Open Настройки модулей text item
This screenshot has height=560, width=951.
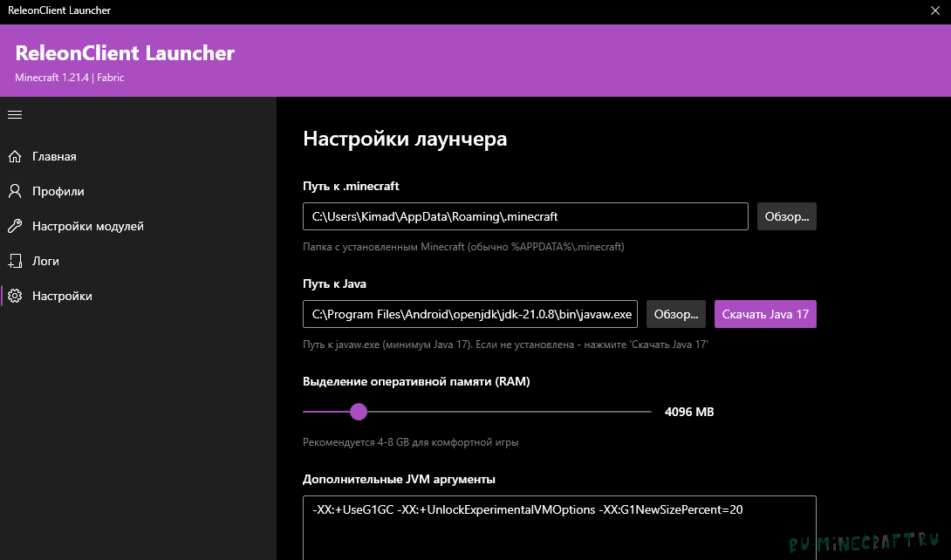coord(88,226)
